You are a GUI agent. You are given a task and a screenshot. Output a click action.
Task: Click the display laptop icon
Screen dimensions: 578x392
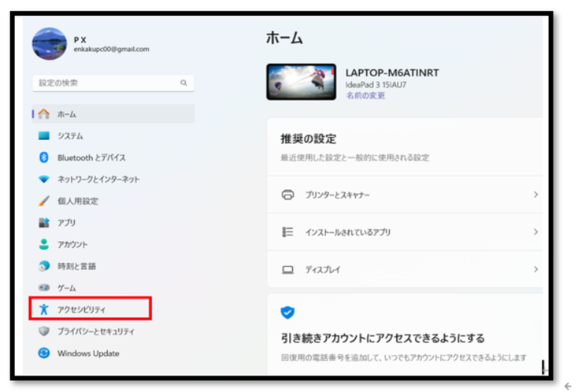click(287, 270)
